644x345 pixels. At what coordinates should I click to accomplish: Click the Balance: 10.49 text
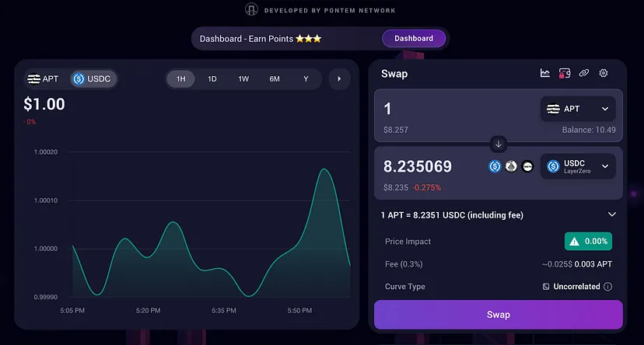click(589, 130)
